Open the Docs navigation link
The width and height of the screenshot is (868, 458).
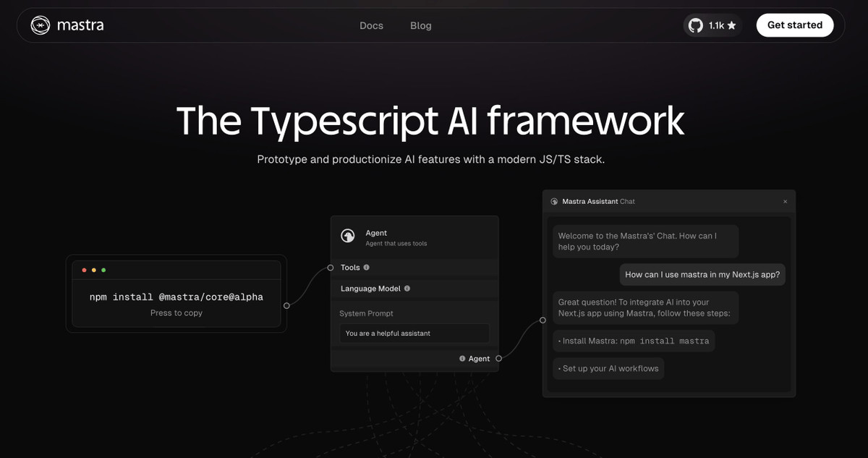(371, 25)
